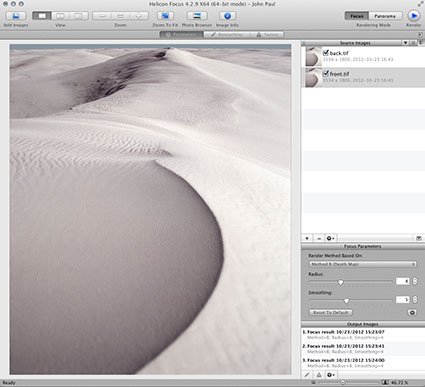
Task: Switch to the Retouching tab
Action: tap(227, 35)
